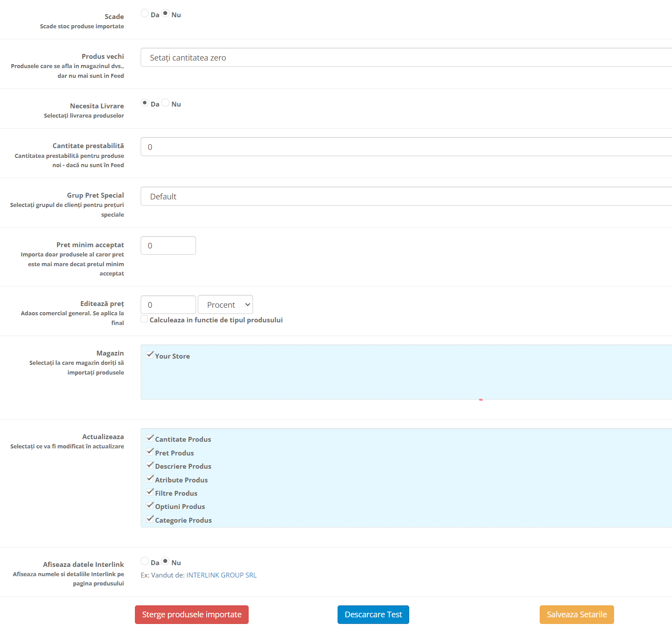
Task: Enable 'Calculeaza in functie de tipul produsului'
Action: click(x=144, y=319)
